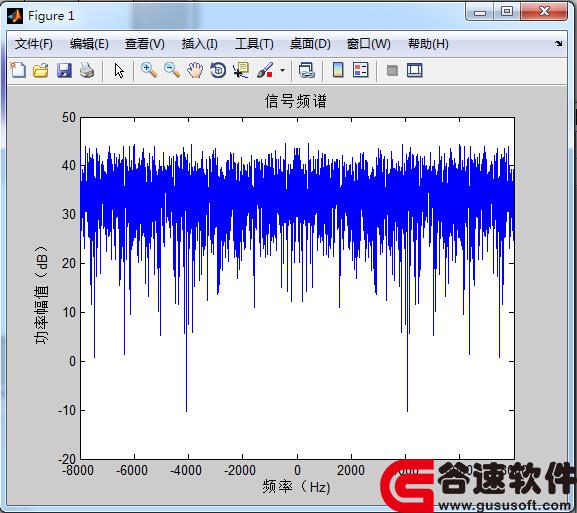Save the figure using floppy disk icon
This screenshot has width=577, height=513.
tap(64, 70)
